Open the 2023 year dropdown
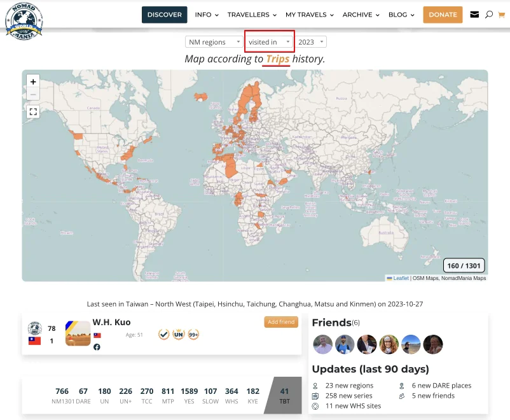The image size is (510, 420). coord(311,42)
